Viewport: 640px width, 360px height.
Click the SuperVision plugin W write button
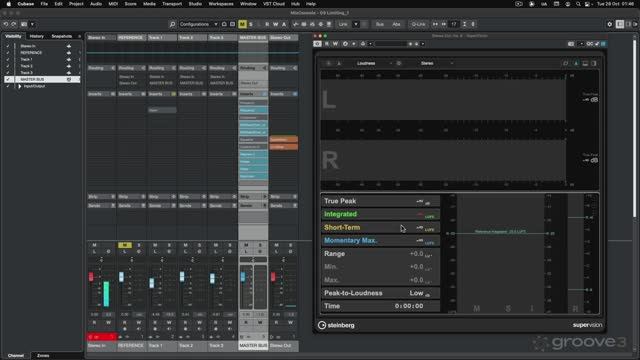(335, 44)
